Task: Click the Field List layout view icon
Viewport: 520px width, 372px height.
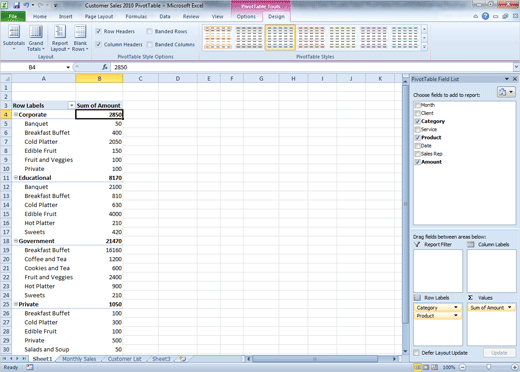Action: click(506, 92)
